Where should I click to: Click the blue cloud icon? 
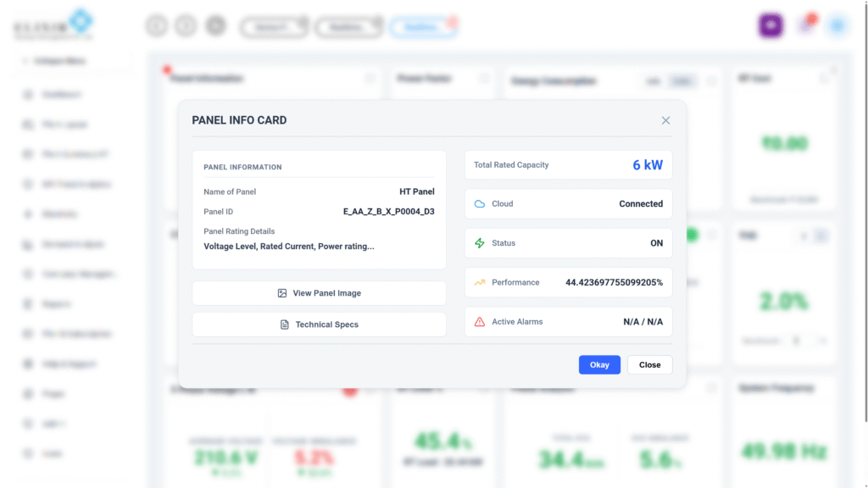pyautogui.click(x=480, y=204)
